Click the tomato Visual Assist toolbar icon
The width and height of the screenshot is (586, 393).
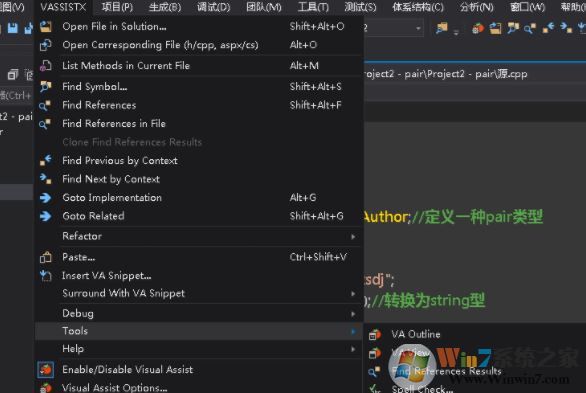click(478, 28)
